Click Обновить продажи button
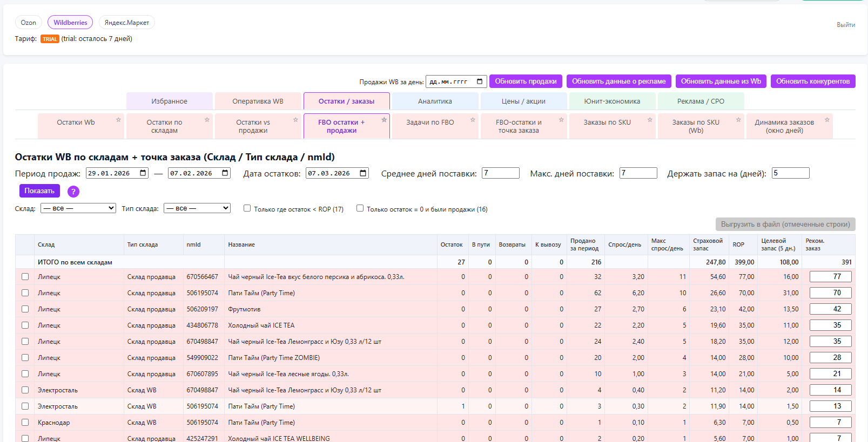 coord(526,81)
